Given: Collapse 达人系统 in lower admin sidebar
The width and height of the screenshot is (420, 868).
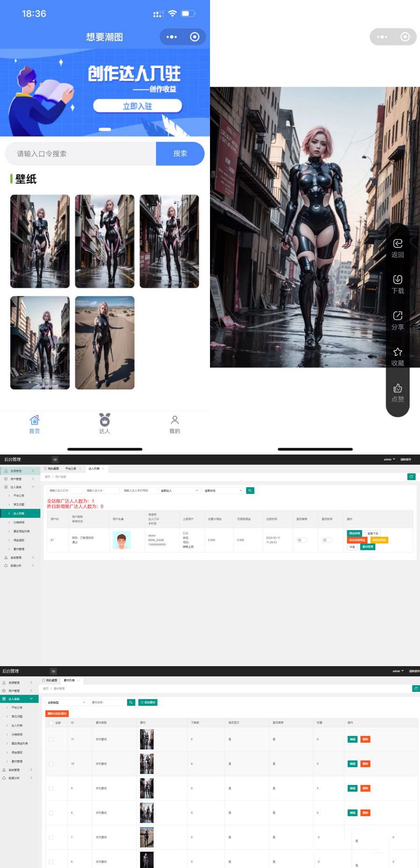Looking at the screenshot, I should [x=19, y=699].
